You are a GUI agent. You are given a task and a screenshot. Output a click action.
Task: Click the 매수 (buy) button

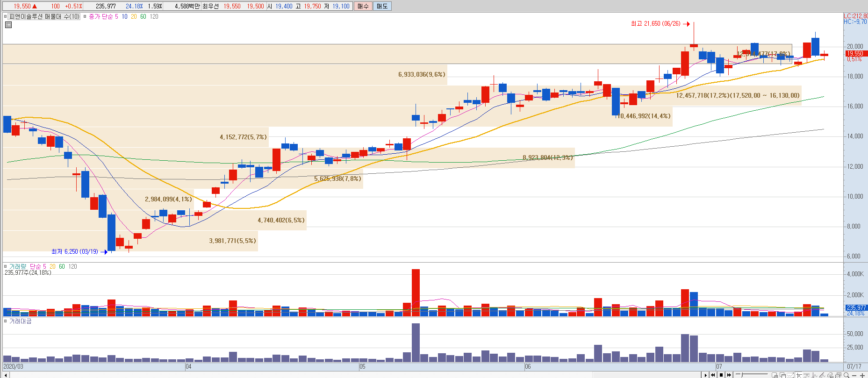363,6
